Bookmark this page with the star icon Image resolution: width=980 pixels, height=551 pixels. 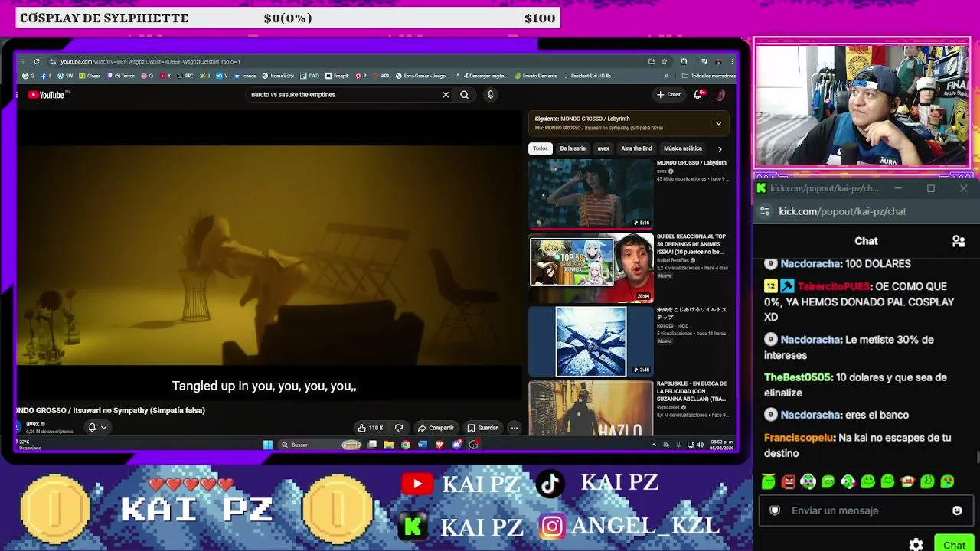click(664, 61)
